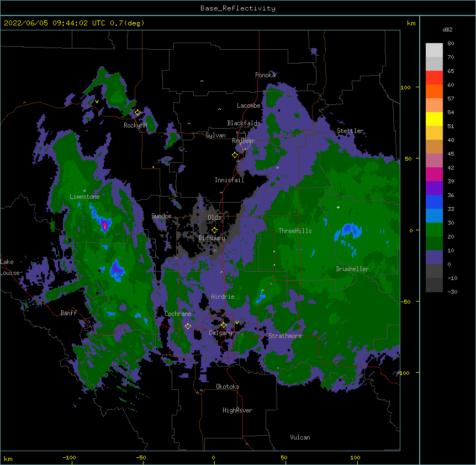Screen dimensions: 476x465
Task: Click the Strathmore label
Action: (x=285, y=336)
